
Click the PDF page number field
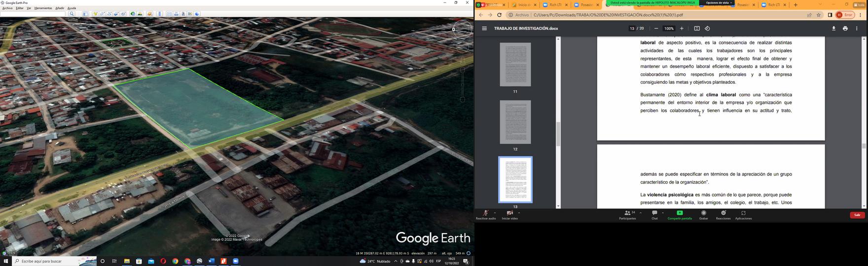pos(632,29)
